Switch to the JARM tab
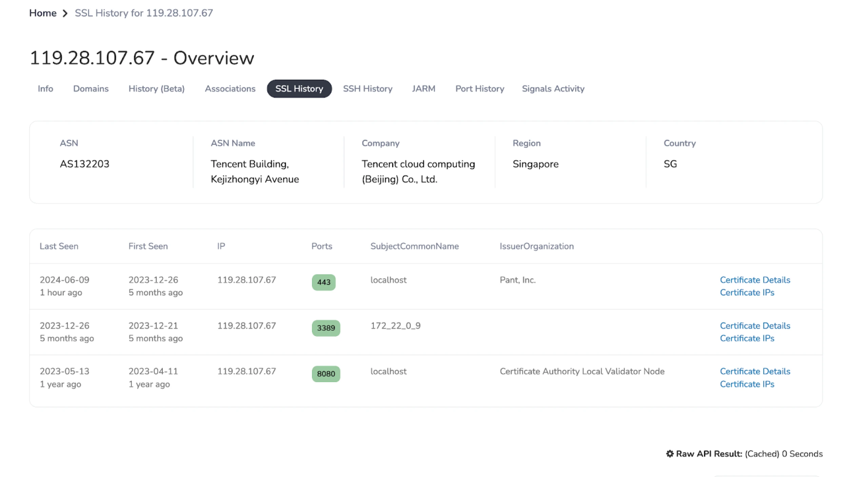 pos(423,89)
